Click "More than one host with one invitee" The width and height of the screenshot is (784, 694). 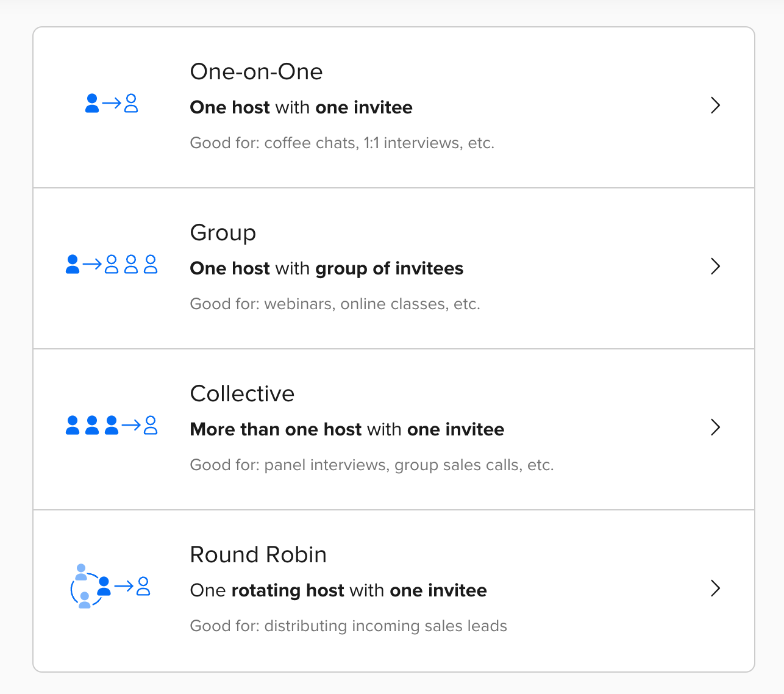coord(347,429)
